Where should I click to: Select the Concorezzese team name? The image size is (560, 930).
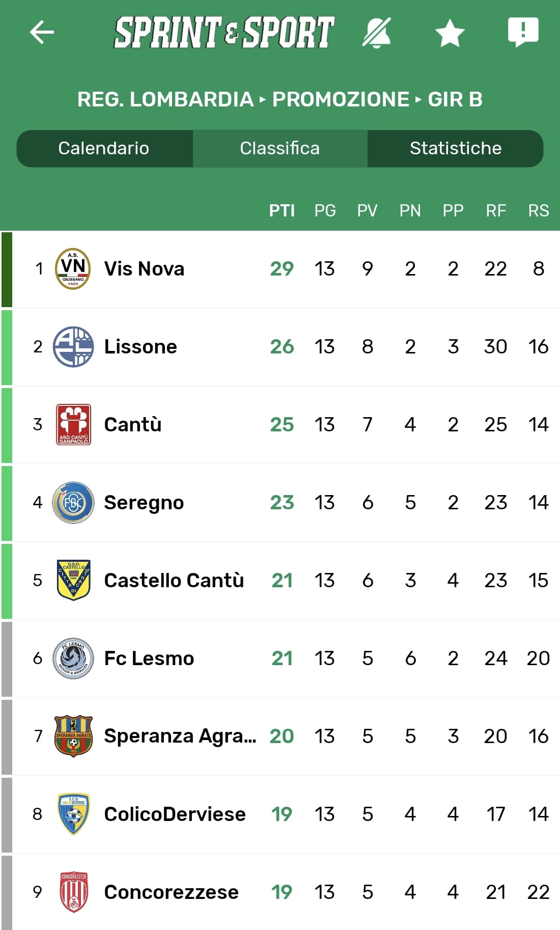[x=171, y=892]
